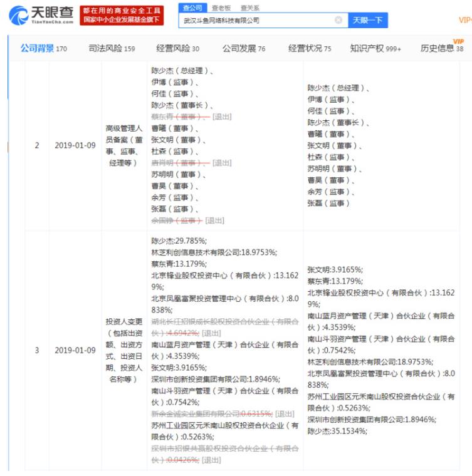Open the 公司背景 170 tab
Viewport: 472px width, 476px height.
(x=44, y=48)
